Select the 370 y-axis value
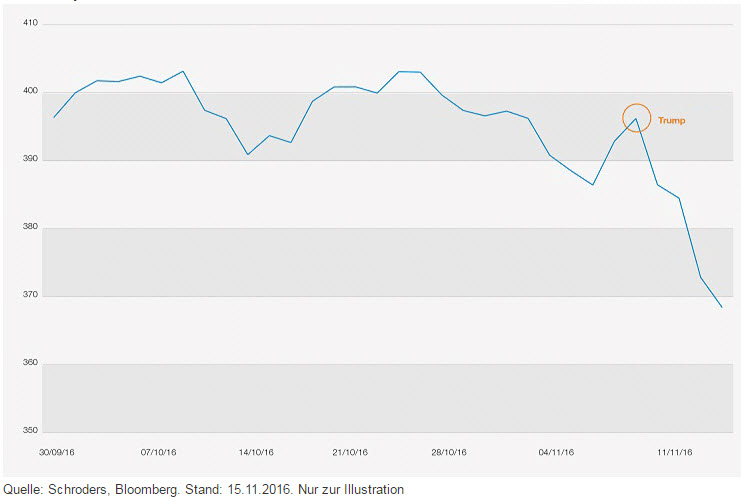The width and height of the screenshot is (741, 502). [29, 295]
